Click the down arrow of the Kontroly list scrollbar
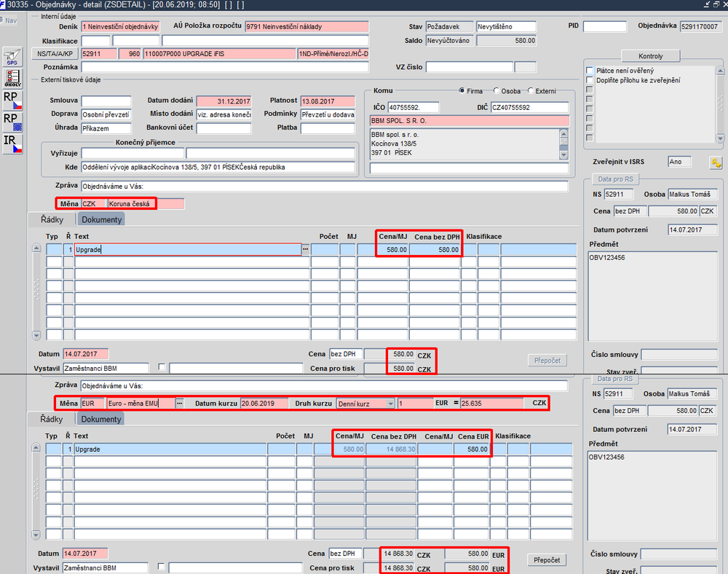 720,138
